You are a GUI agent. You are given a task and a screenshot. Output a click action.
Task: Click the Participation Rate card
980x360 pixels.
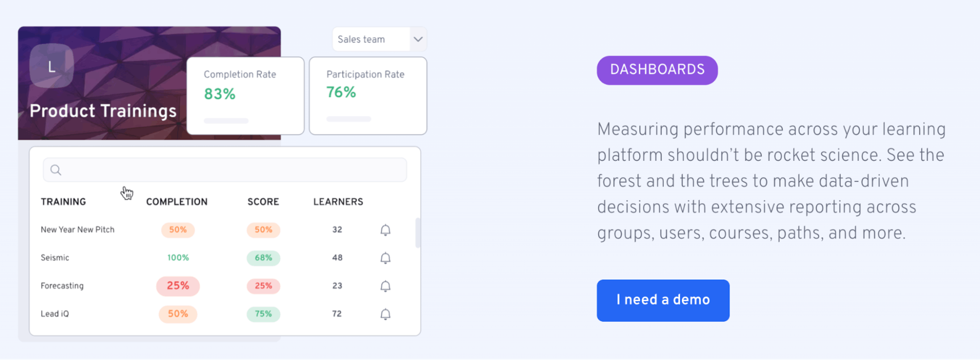[x=368, y=95]
